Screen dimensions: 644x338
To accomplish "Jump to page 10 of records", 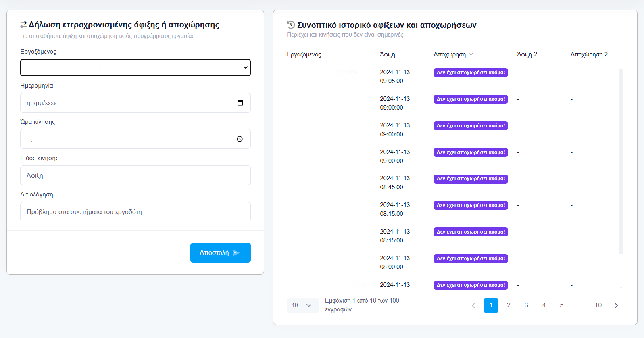I will [x=598, y=305].
